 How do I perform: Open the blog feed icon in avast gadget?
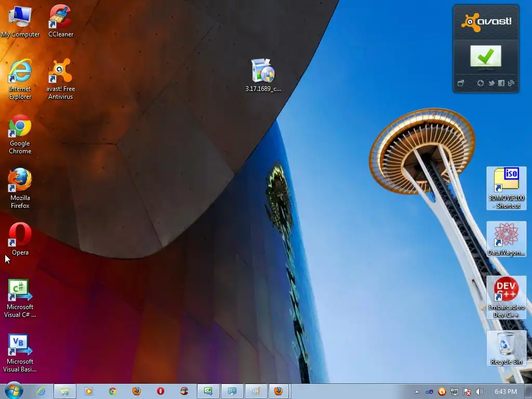(x=511, y=83)
